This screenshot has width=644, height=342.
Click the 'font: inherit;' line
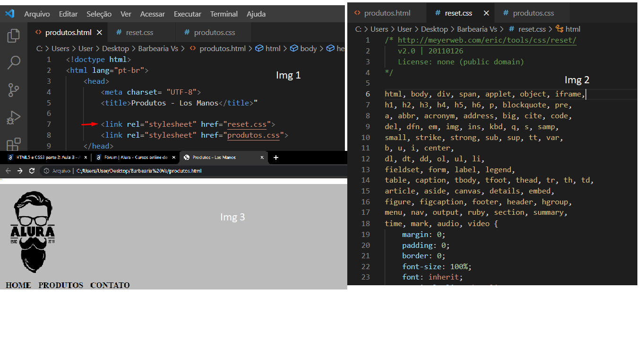point(432,277)
